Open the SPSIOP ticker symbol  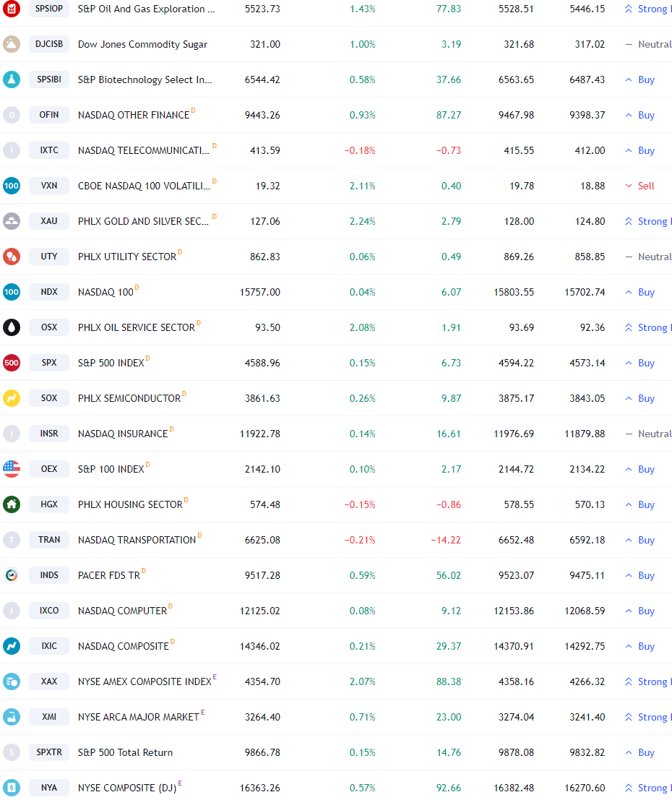[x=49, y=9]
